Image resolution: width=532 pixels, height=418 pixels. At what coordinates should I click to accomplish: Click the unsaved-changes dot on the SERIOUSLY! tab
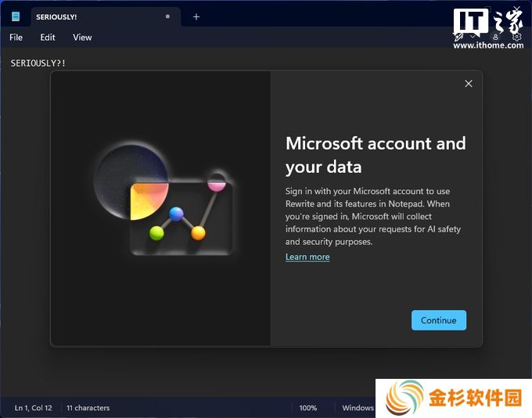point(167,16)
